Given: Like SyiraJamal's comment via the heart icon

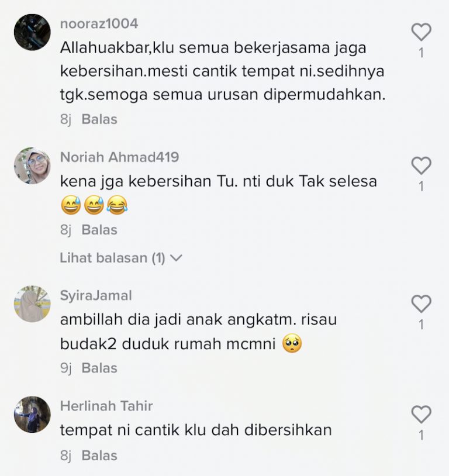Looking at the screenshot, I should tap(421, 304).
